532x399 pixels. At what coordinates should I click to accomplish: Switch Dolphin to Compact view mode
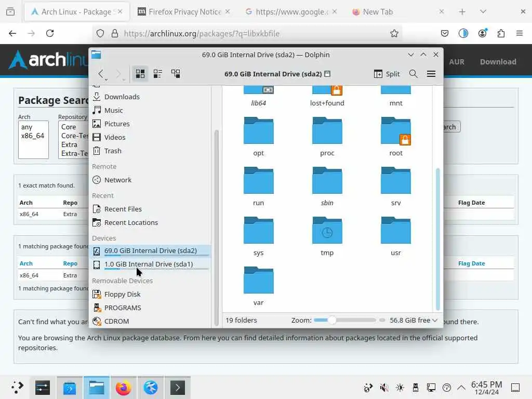coord(158,74)
